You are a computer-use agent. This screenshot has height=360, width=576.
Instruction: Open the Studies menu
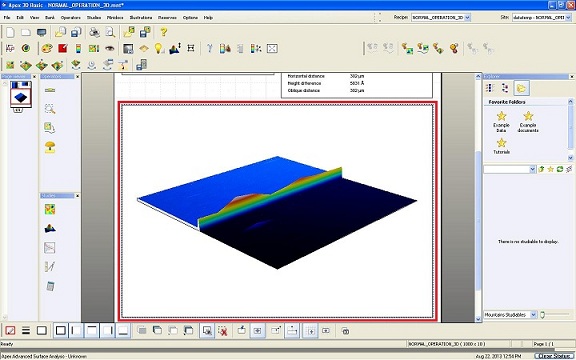(94, 18)
